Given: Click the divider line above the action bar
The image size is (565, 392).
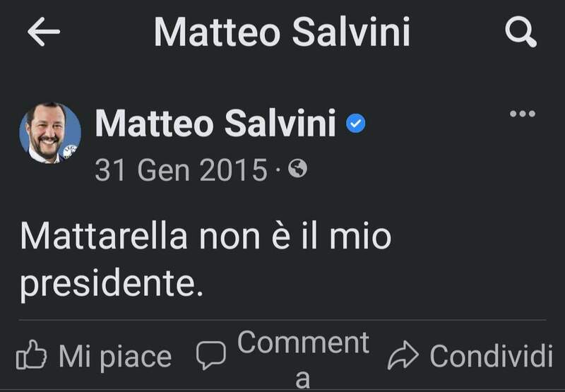Looking at the screenshot, I should click(x=282, y=320).
